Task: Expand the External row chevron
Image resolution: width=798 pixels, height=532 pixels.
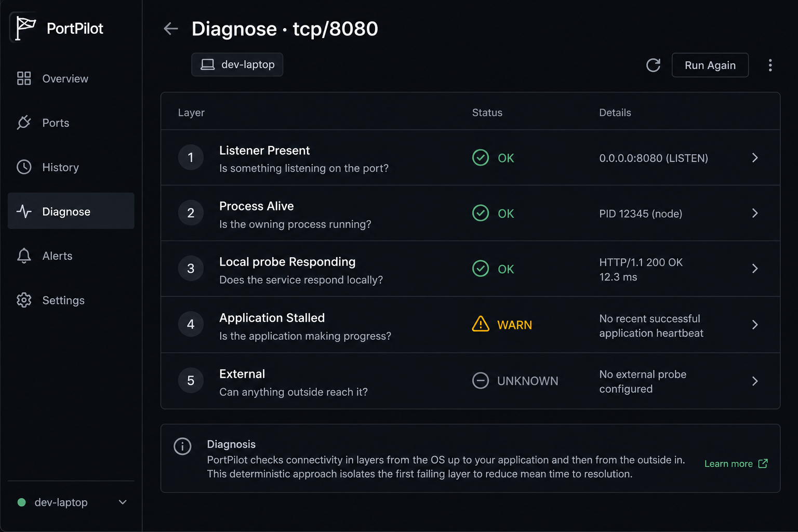Action: point(755,381)
